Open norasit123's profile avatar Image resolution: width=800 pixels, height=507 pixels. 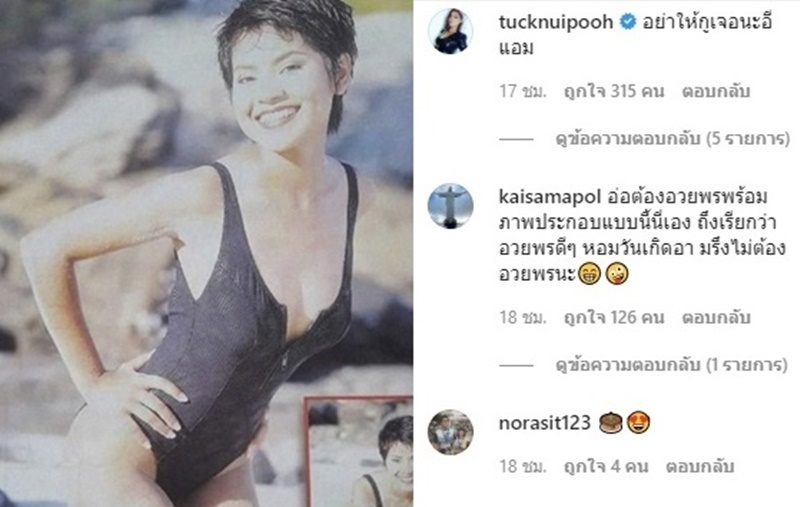(x=450, y=432)
